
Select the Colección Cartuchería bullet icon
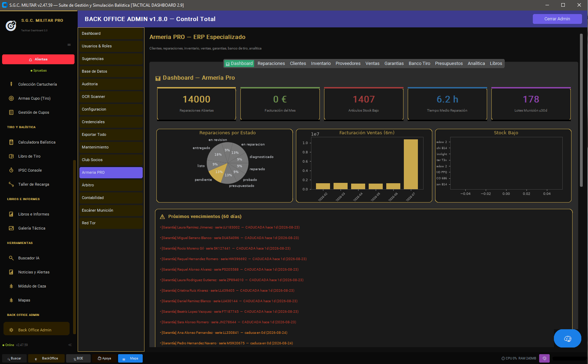point(11,84)
